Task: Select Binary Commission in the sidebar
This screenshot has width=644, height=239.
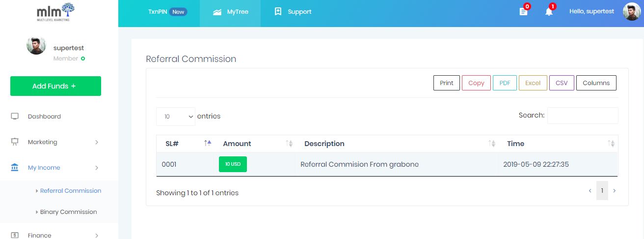Action: (68, 212)
